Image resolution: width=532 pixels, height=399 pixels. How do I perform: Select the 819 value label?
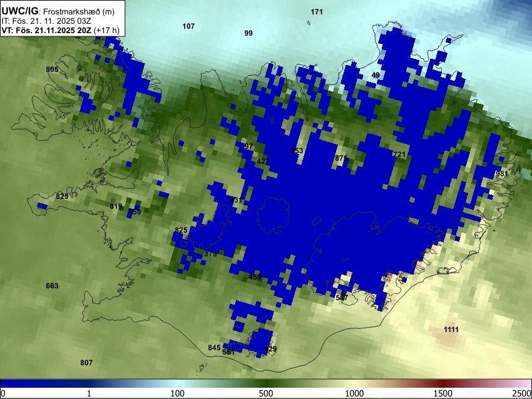pos(116,206)
